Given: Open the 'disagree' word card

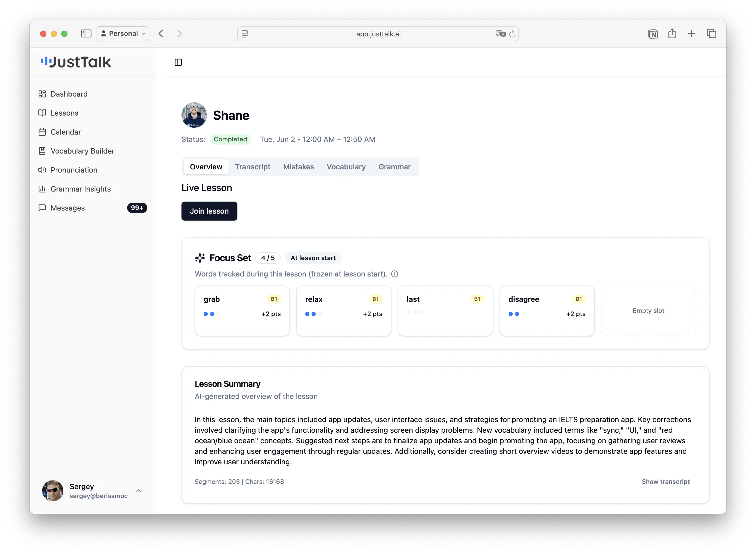Looking at the screenshot, I should pyautogui.click(x=547, y=311).
